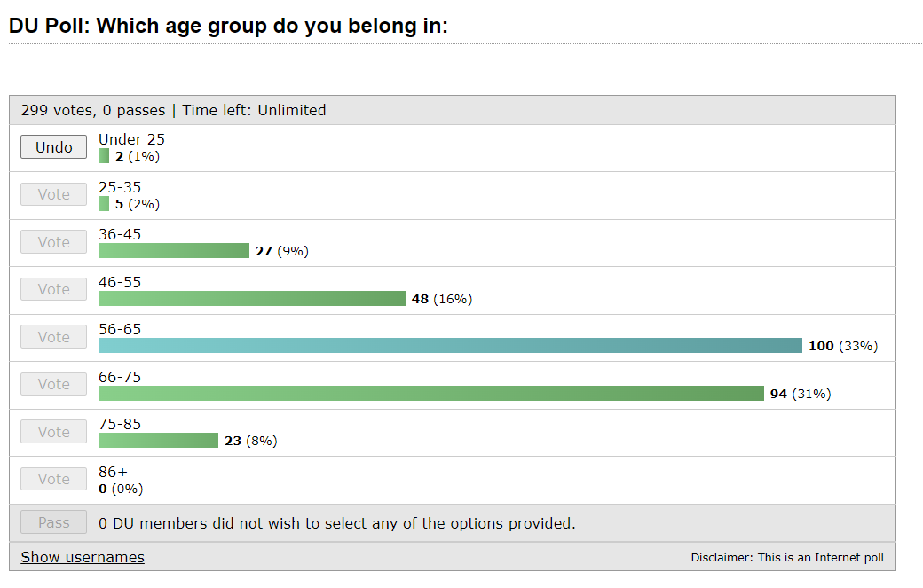Select the 46-55 green result bar
The image size is (923, 588).
pos(251,298)
